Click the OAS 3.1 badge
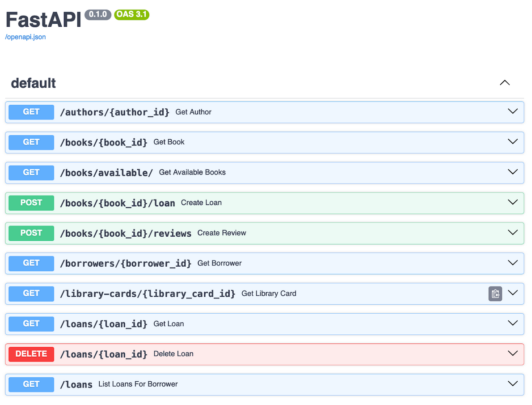 [131, 15]
